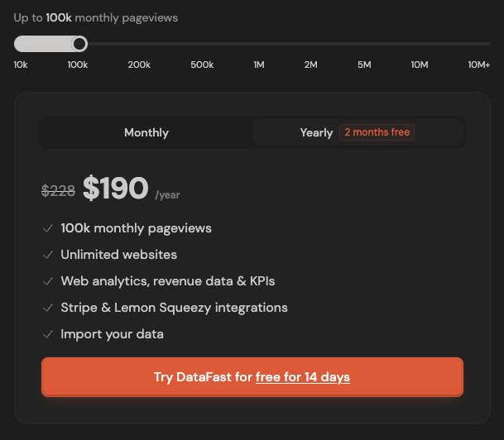The width and height of the screenshot is (504, 440).
Task: Click checkmark beside Unlimited websites
Action: (48, 255)
